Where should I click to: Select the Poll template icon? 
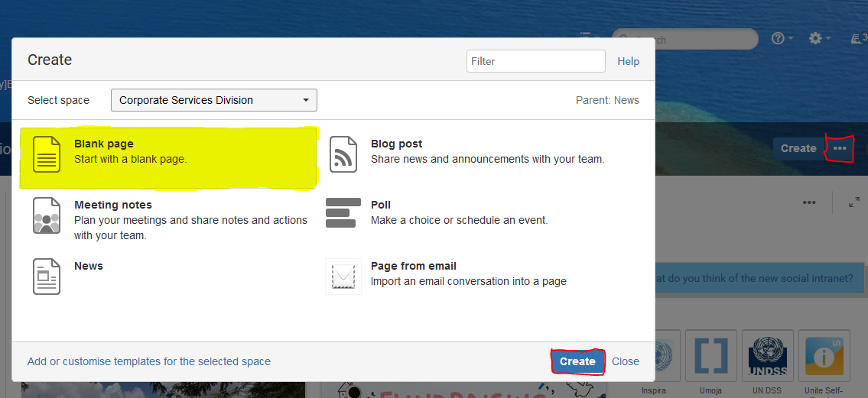coord(343,213)
